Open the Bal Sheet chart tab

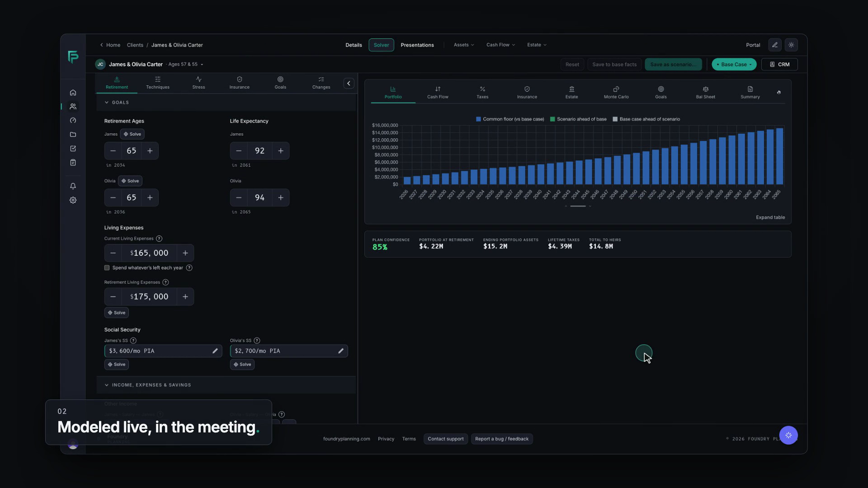coord(706,92)
